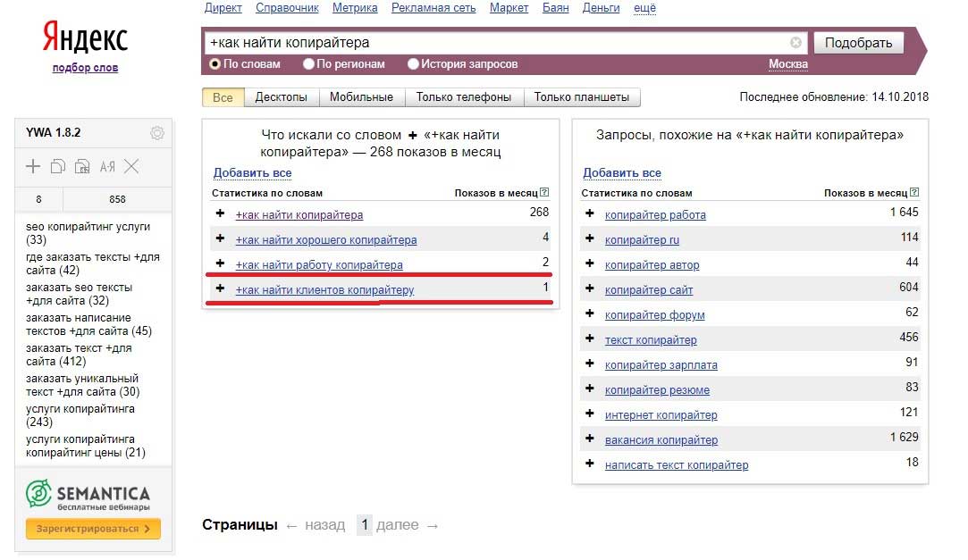Switch to the 'Мобильные' tab
The image size is (968, 560).
tap(361, 97)
